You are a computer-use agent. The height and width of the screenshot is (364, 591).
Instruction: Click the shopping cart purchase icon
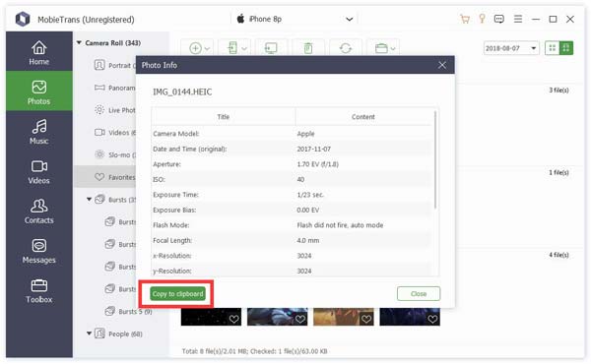465,19
